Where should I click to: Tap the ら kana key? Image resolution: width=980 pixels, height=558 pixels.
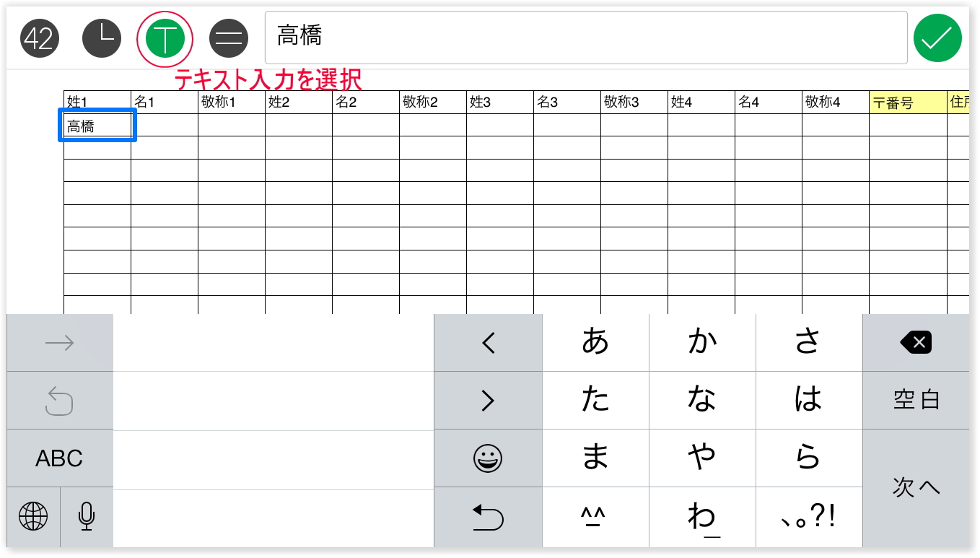809,458
